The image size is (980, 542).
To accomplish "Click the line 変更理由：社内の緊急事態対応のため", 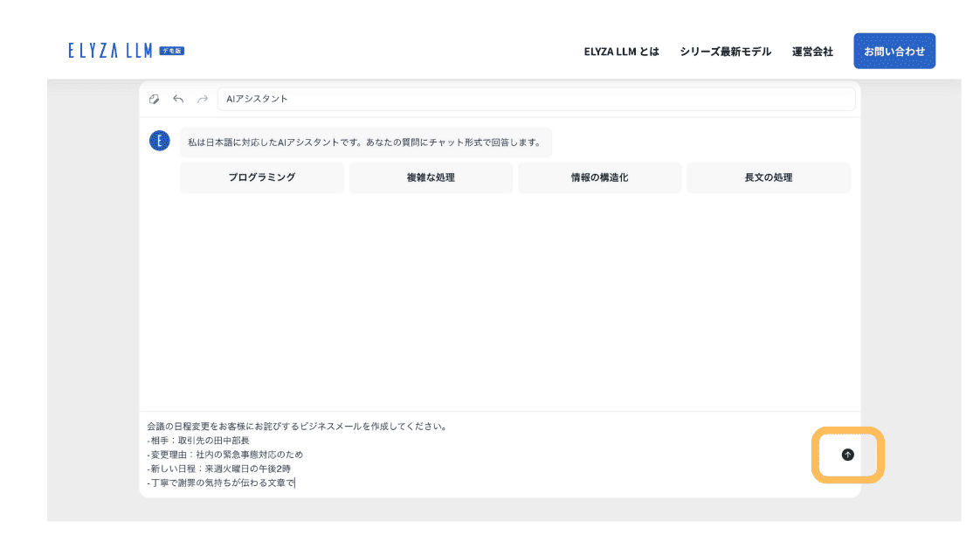I will [x=225, y=455].
